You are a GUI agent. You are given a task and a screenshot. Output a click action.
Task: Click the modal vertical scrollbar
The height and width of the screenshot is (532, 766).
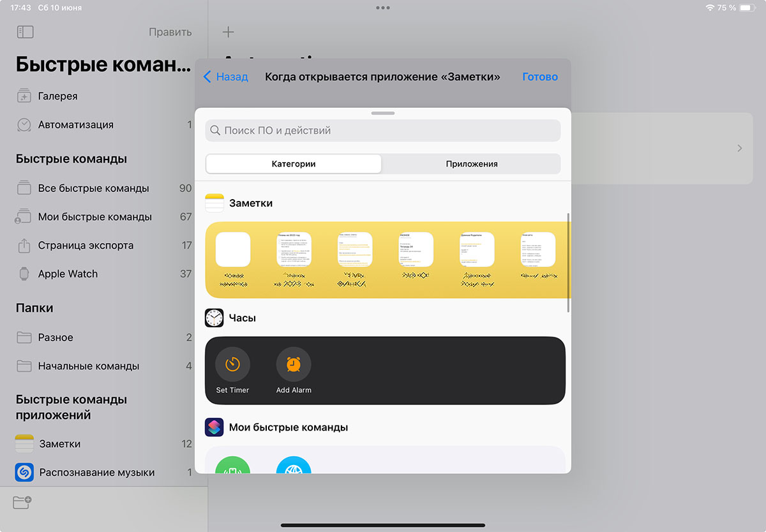568,263
